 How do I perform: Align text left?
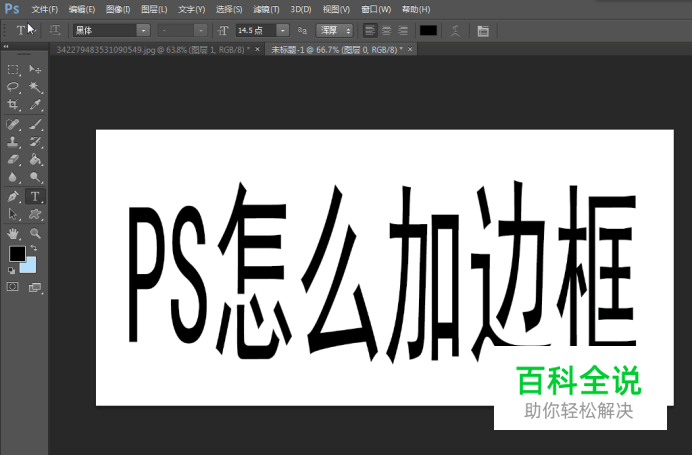coord(370,30)
